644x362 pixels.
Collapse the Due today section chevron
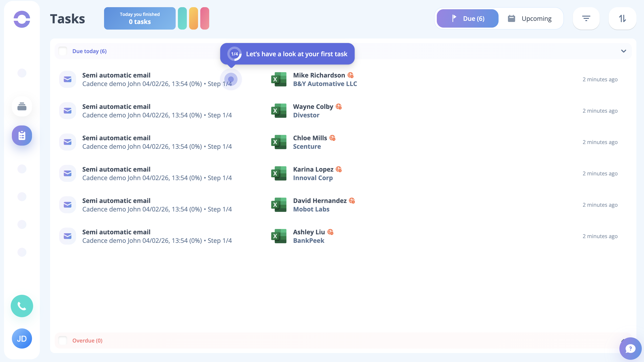click(x=623, y=51)
